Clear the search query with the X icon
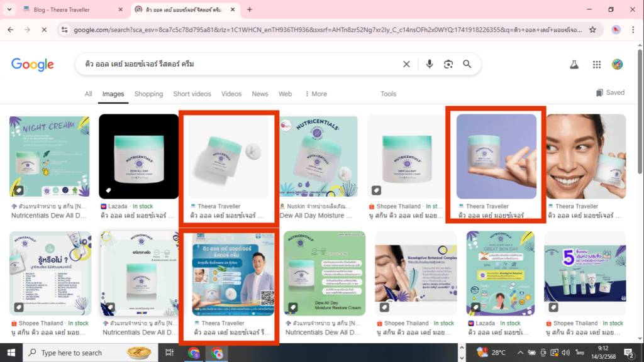 coord(406,63)
